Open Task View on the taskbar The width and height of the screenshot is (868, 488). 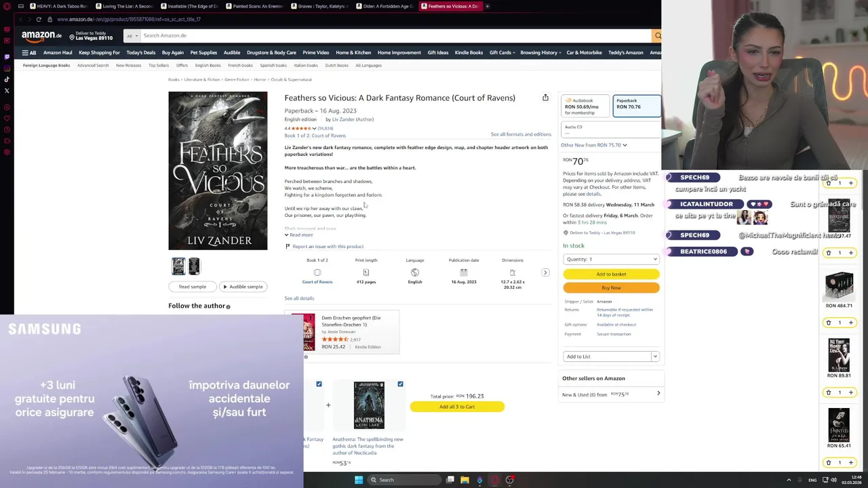click(450, 480)
